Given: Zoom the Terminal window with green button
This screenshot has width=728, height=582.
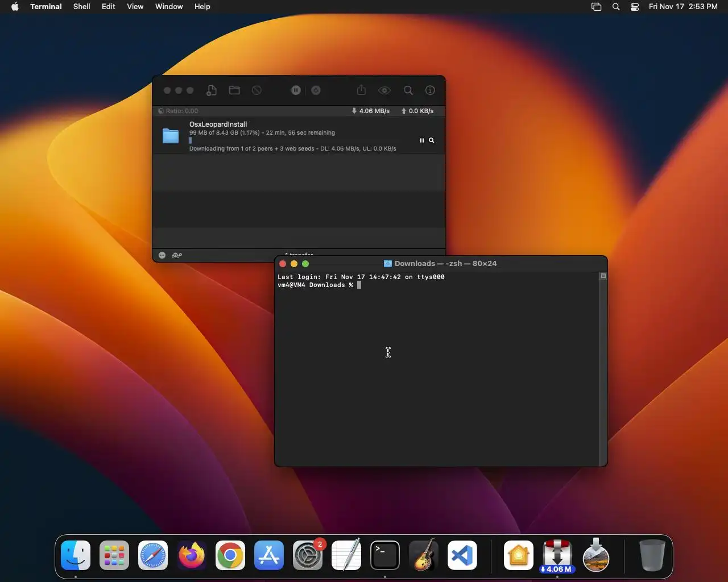Looking at the screenshot, I should tap(305, 264).
